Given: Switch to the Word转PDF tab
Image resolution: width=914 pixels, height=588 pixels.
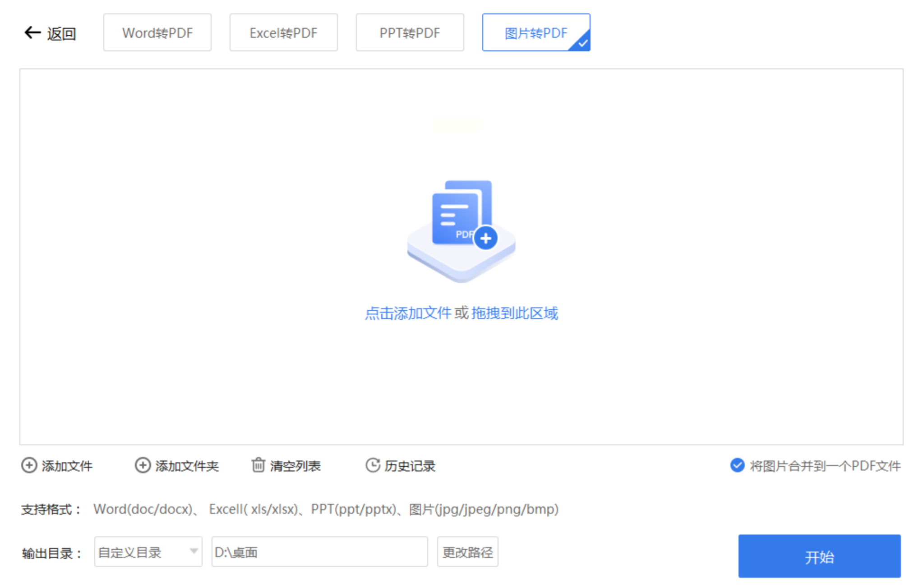Looking at the screenshot, I should tap(157, 32).
